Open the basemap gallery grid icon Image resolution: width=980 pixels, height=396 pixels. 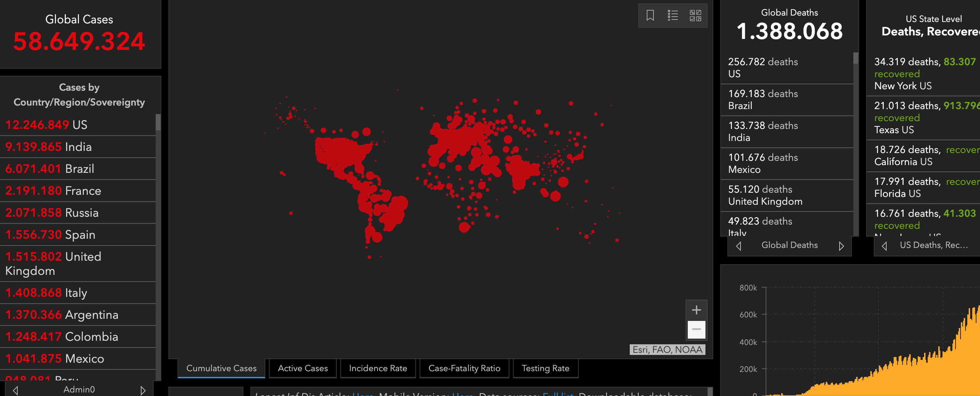[695, 16]
